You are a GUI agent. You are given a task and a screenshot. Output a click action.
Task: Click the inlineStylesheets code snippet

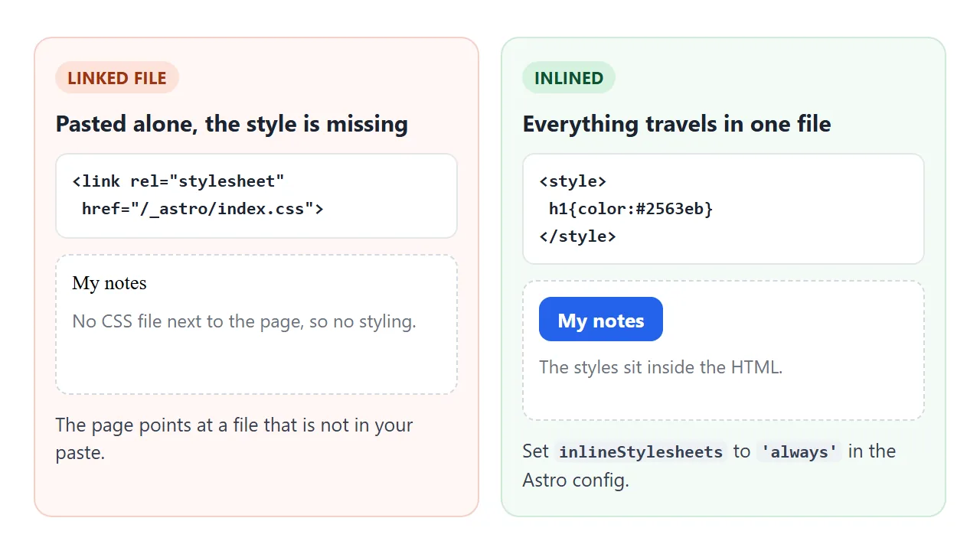pyautogui.click(x=641, y=451)
